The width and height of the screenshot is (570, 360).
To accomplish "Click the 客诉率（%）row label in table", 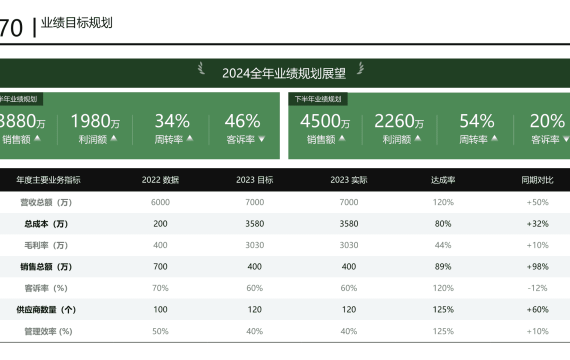I will coord(46,288).
